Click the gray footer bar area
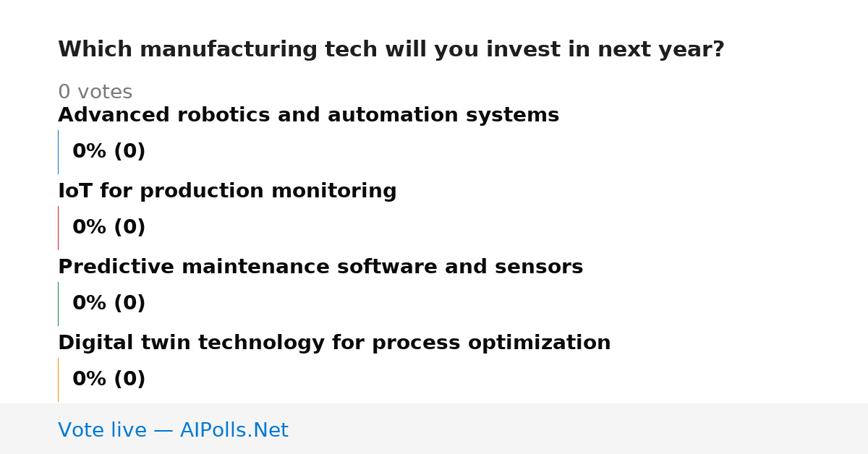 point(434,429)
